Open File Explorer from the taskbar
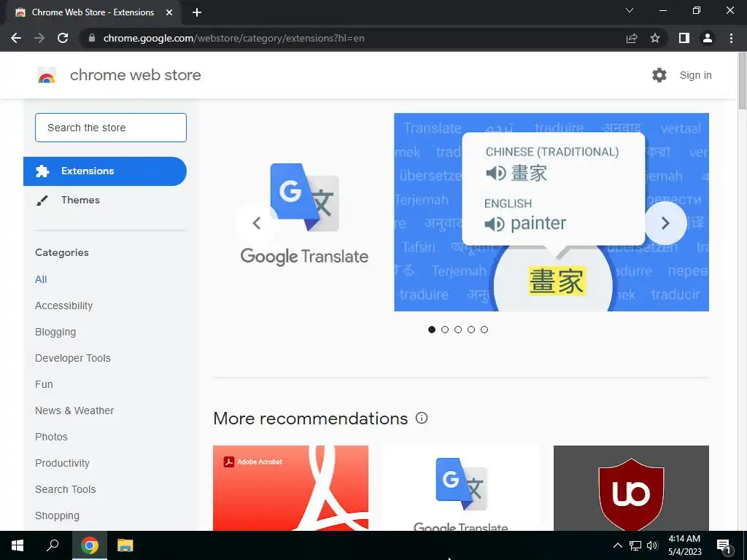Screen dimensions: 747x560 coord(125,545)
